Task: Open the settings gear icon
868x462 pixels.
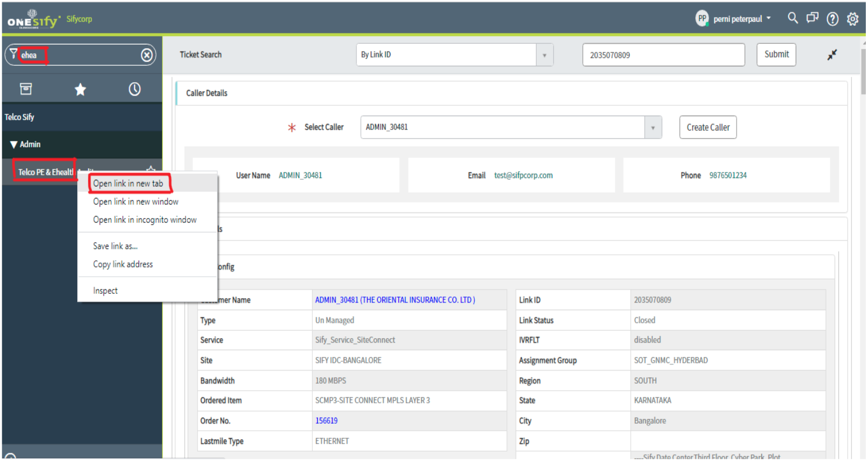Action: [853, 19]
